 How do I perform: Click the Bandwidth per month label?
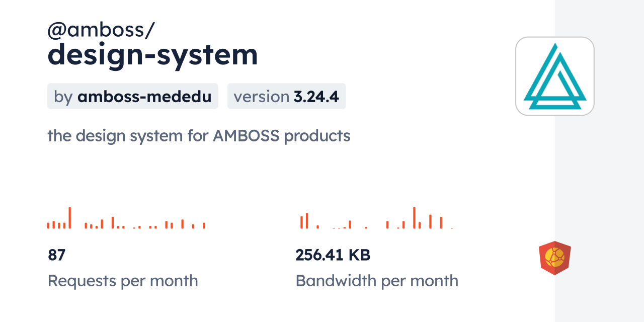[x=377, y=281]
